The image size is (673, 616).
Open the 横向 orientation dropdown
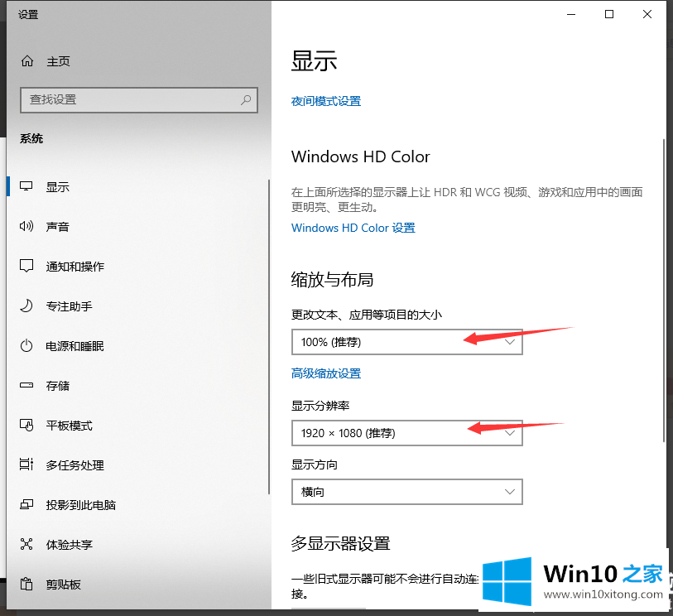tap(407, 492)
